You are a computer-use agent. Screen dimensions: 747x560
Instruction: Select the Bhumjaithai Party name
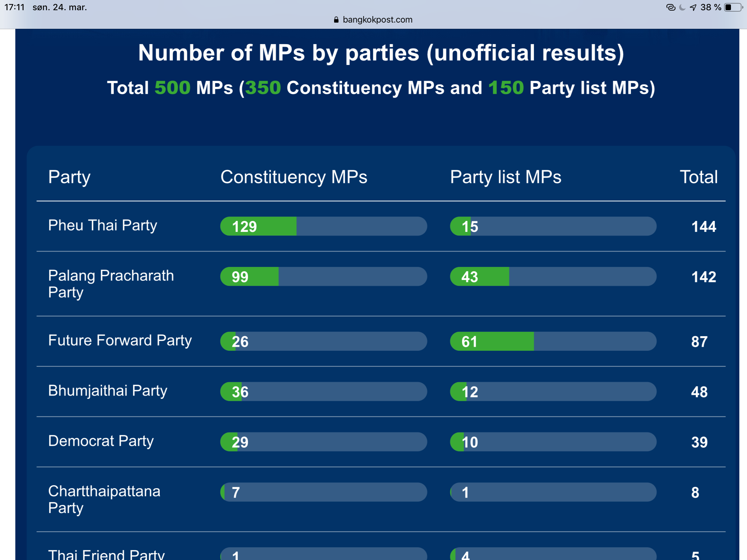108,391
